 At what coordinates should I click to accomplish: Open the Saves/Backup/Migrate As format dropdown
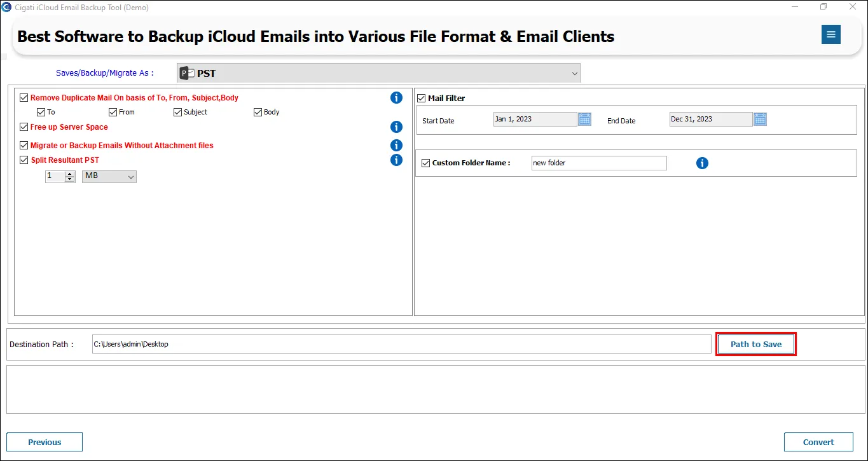pyautogui.click(x=378, y=73)
